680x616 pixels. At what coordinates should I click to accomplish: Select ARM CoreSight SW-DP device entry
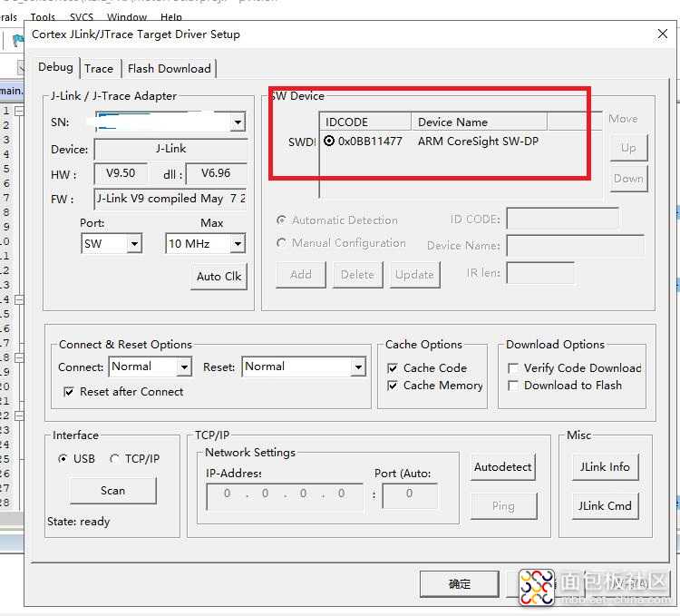[x=478, y=141]
